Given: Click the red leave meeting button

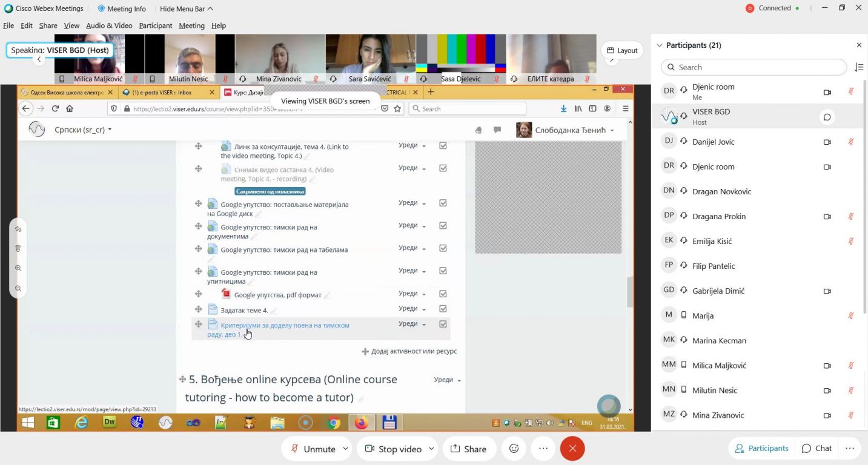Looking at the screenshot, I should click(572, 449).
